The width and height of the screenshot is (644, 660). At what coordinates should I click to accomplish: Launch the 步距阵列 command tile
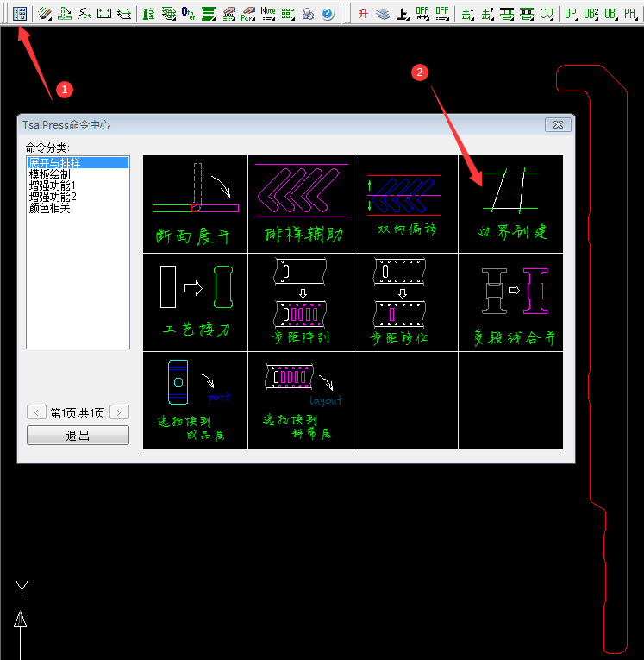click(x=300, y=302)
